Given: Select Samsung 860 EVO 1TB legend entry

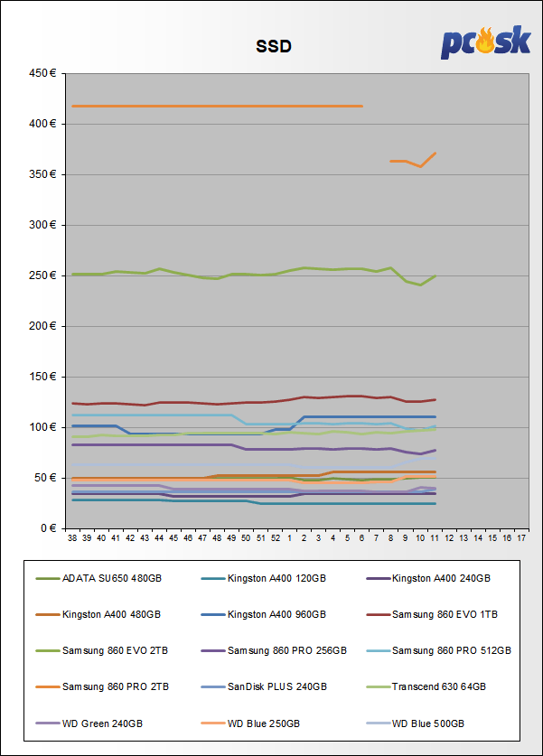Looking at the screenshot, I should pyautogui.click(x=432, y=614).
